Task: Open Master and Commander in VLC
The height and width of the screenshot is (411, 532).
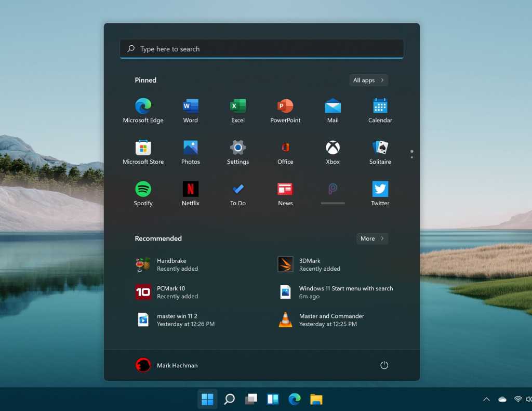Action: pyautogui.click(x=321, y=320)
